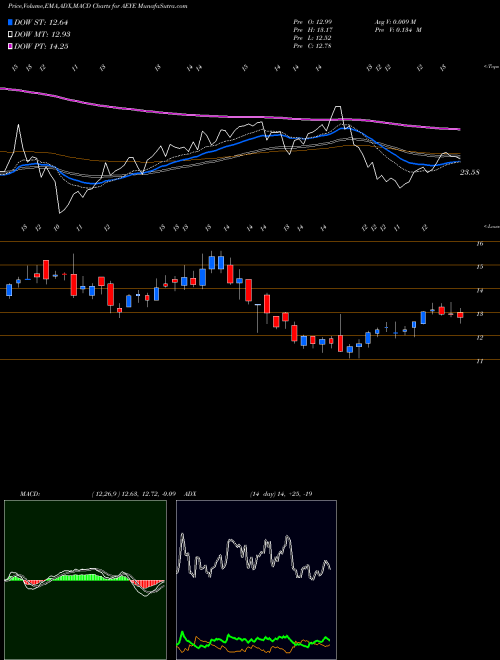Click price axis label 13
Image resolution: width=500 pixels, height=660 pixels.
coord(480,314)
